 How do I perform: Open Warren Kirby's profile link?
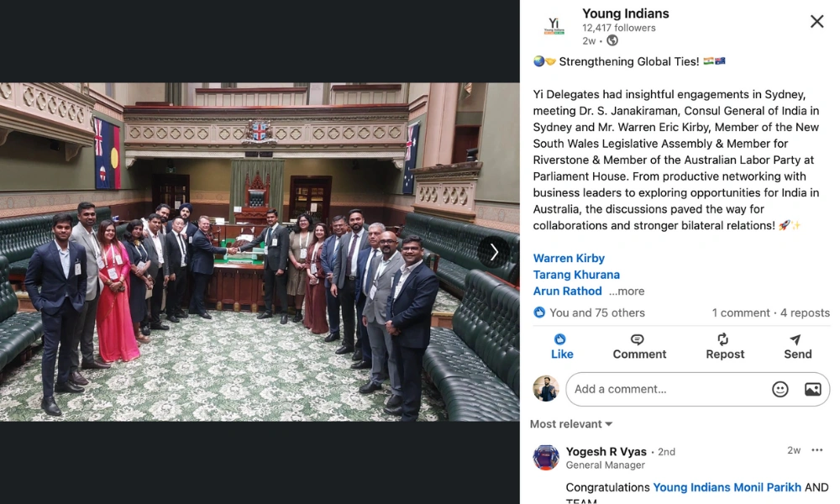569,259
